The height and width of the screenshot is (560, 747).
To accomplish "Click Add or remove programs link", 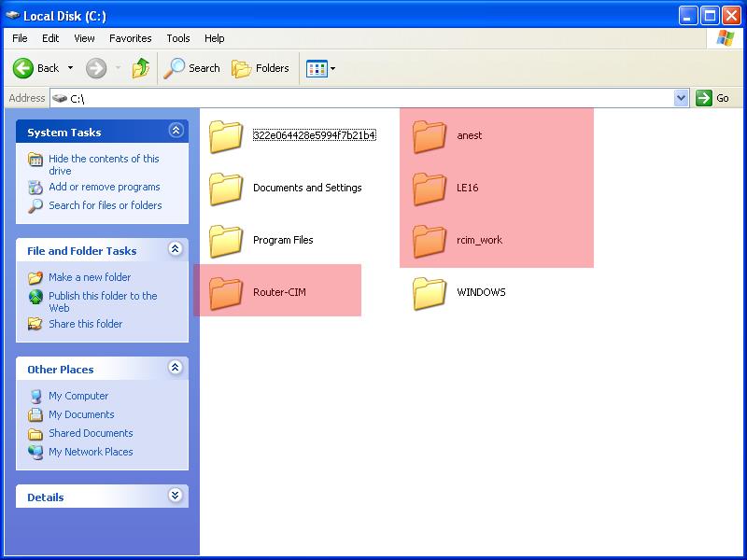I will click(105, 187).
